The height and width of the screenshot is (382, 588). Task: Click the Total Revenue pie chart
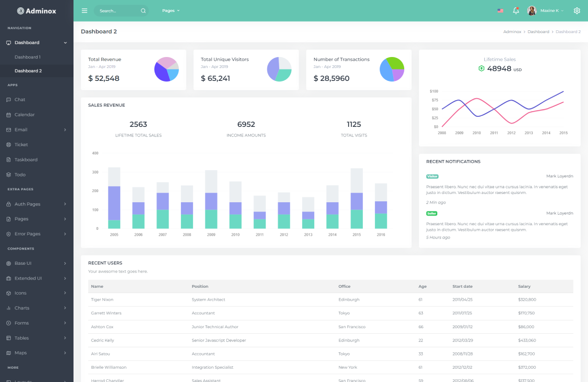tap(166, 69)
